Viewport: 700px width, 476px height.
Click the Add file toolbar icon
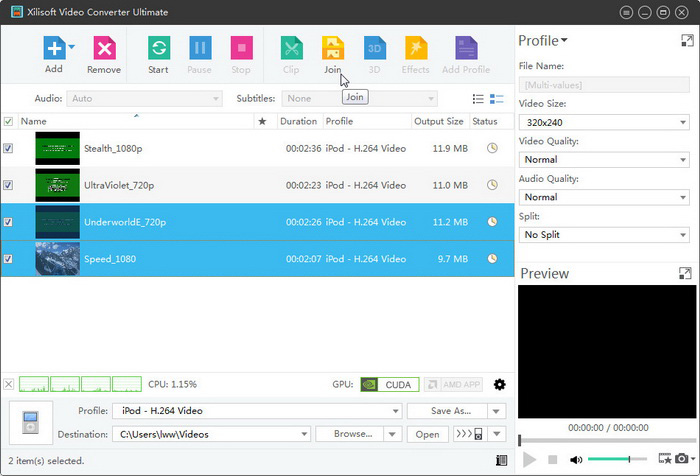click(54, 47)
